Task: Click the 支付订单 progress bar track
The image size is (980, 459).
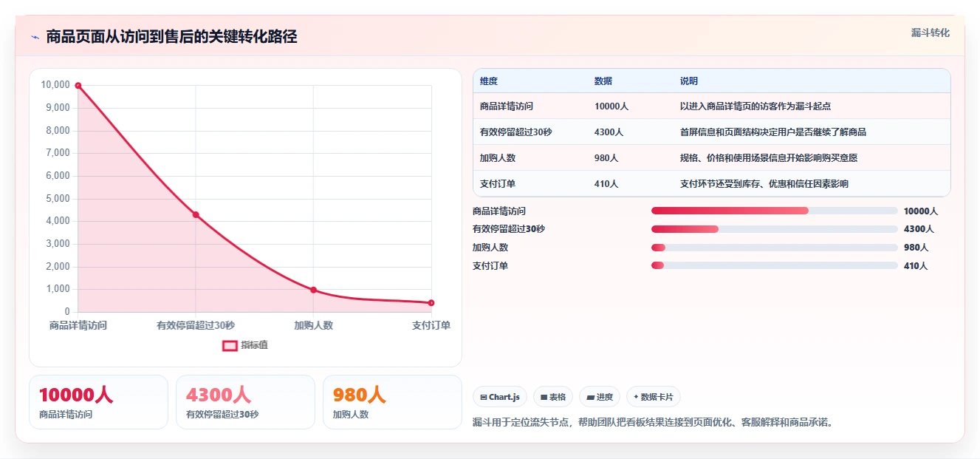Action: tap(774, 265)
